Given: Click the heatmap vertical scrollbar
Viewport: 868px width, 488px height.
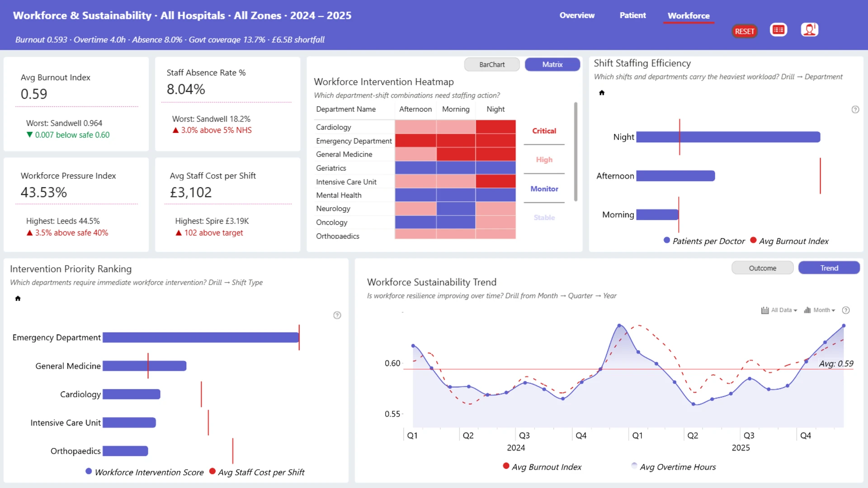Looking at the screenshot, I should pos(576,151).
